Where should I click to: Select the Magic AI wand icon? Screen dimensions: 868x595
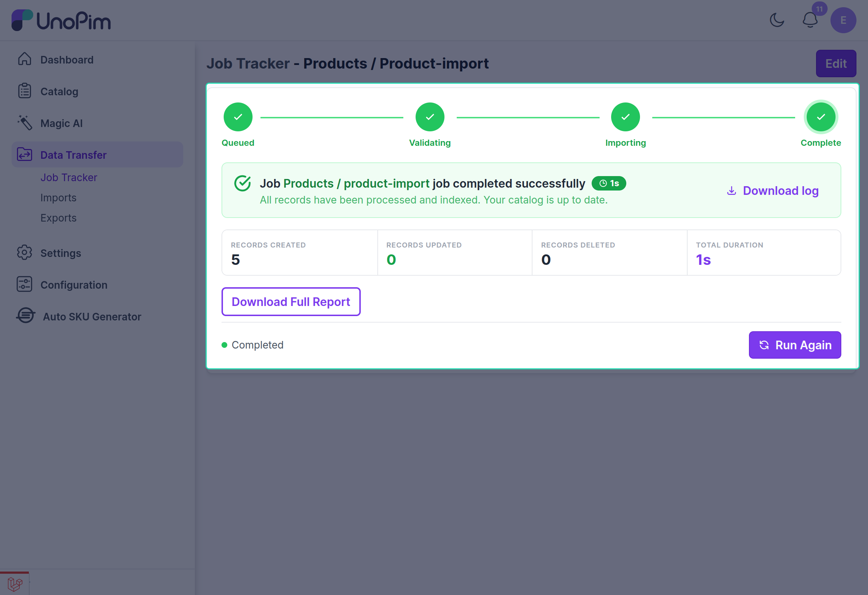pyautogui.click(x=25, y=123)
